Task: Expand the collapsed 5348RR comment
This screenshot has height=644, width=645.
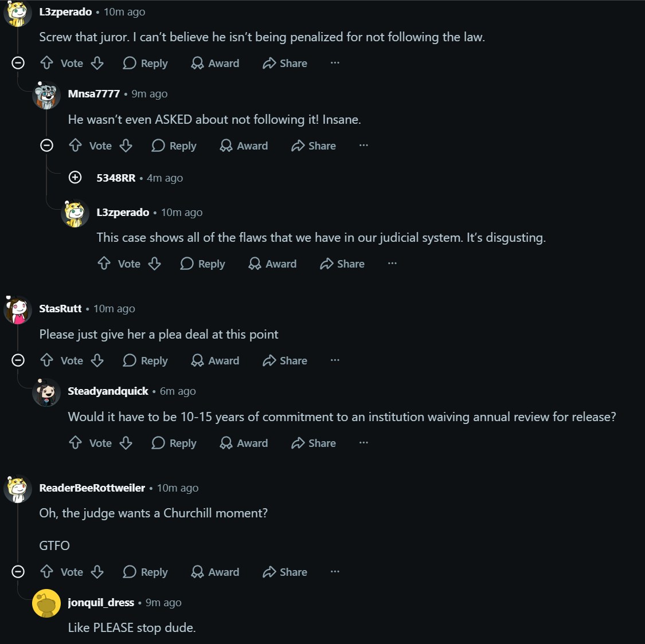Action: pyautogui.click(x=75, y=178)
